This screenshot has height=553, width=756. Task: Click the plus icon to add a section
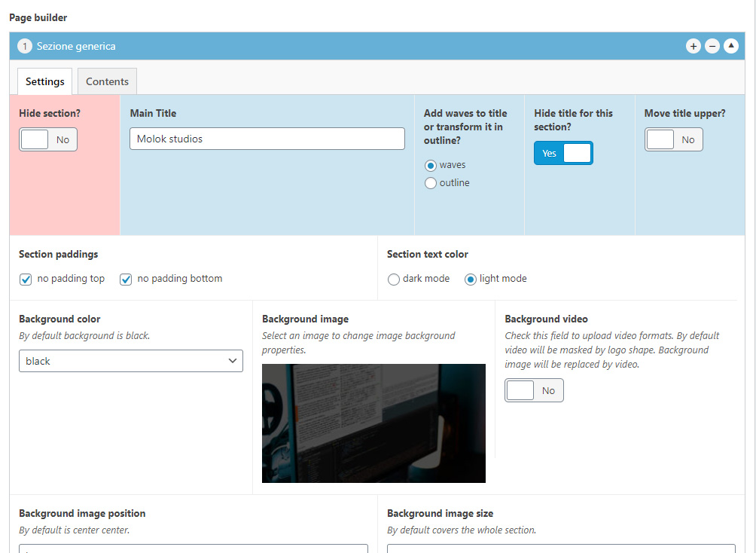tap(693, 47)
